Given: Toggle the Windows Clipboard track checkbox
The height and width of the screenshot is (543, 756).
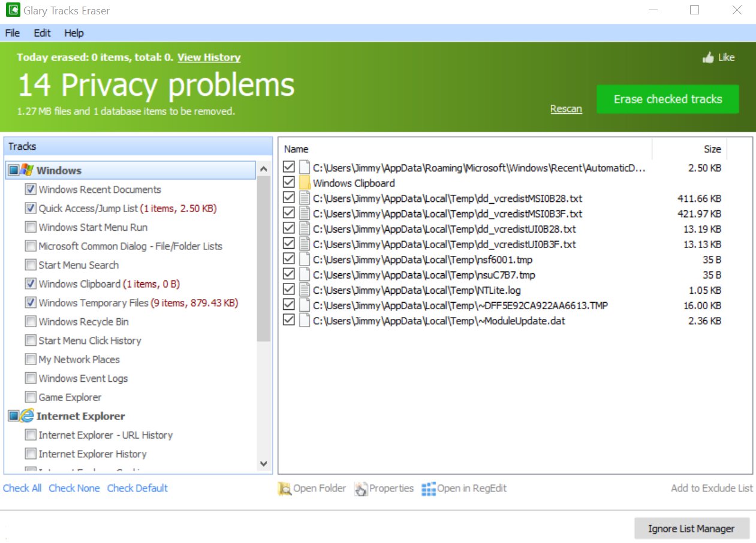Looking at the screenshot, I should tap(30, 284).
